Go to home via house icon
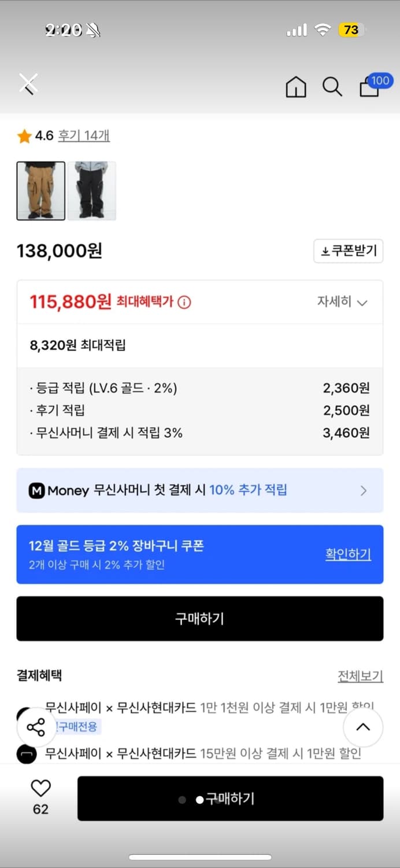 pyautogui.click(x=296, y=87)
